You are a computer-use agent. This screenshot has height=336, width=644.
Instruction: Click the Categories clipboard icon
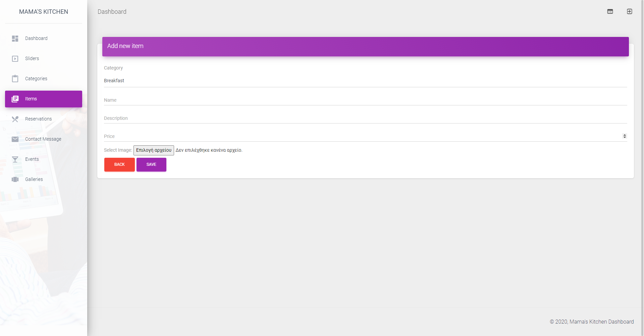click(x=15, y=79)
